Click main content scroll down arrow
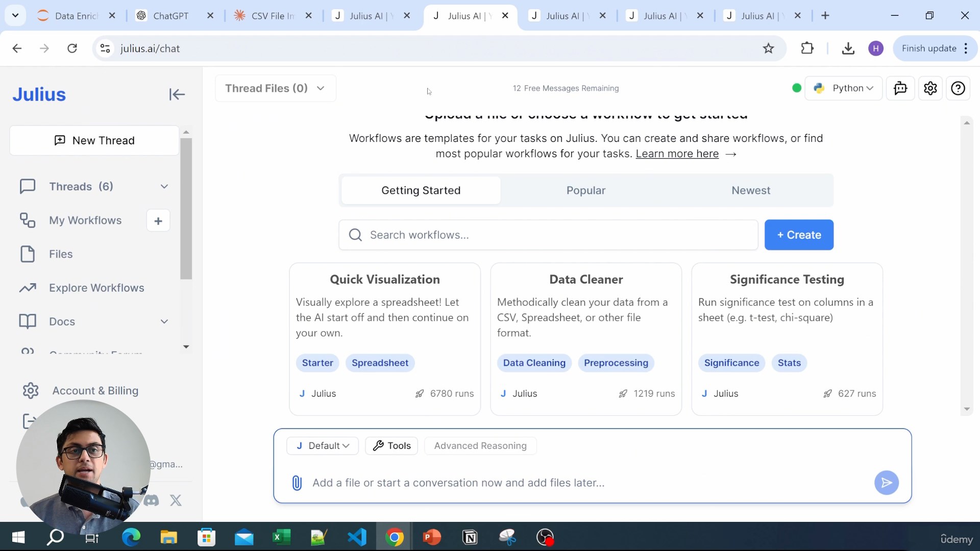 (967, 410)
